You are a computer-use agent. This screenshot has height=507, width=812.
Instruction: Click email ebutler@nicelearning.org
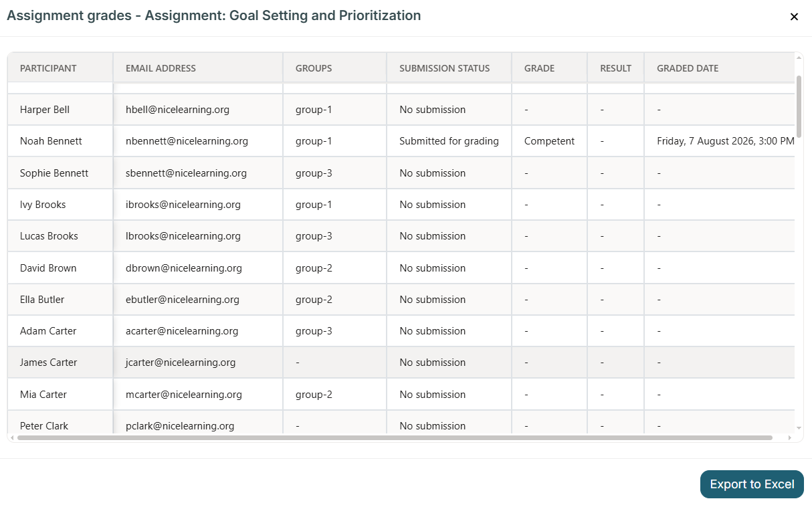click(183, 300)
